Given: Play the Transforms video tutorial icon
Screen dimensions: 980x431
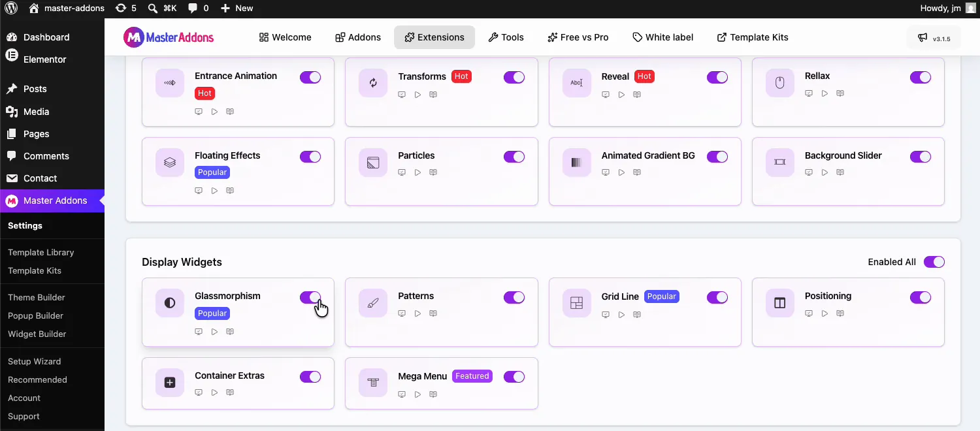Looking at the screenshot, I should [417, 95].
